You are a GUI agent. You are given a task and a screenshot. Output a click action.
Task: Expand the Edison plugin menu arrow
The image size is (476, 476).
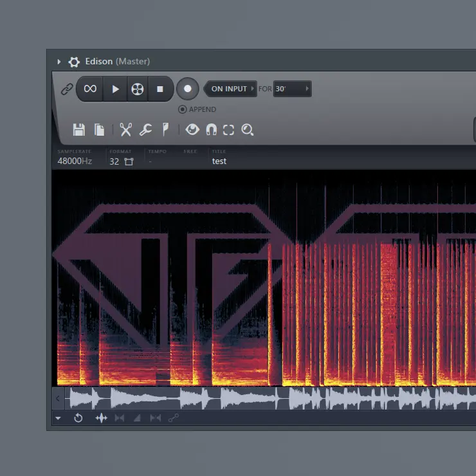click(x=59, y=62)
